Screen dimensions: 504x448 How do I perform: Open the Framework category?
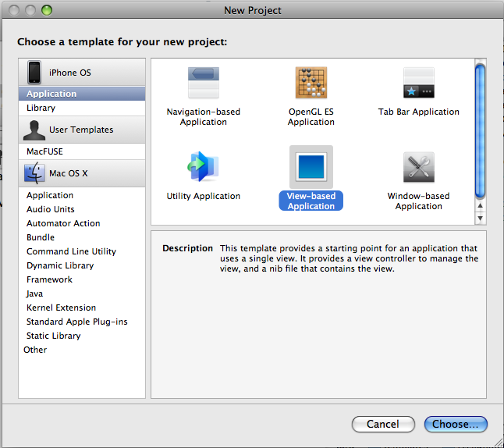tap(82, 279)
